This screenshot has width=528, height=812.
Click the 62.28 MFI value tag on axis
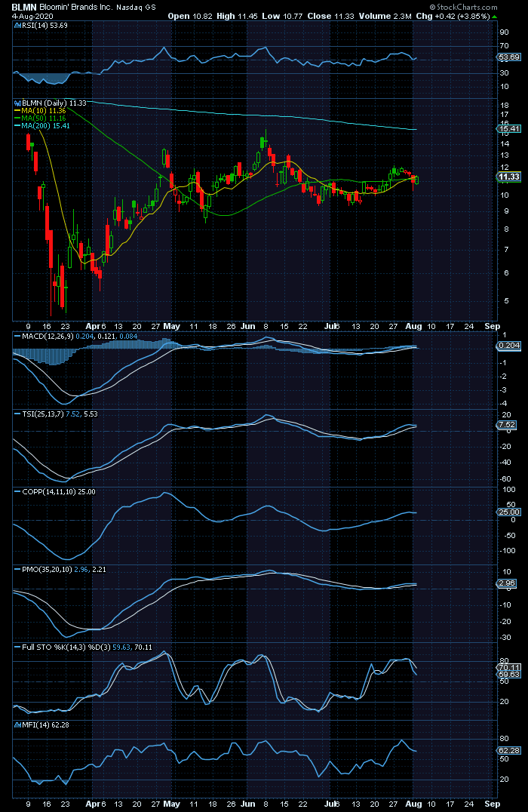[509, 751]
